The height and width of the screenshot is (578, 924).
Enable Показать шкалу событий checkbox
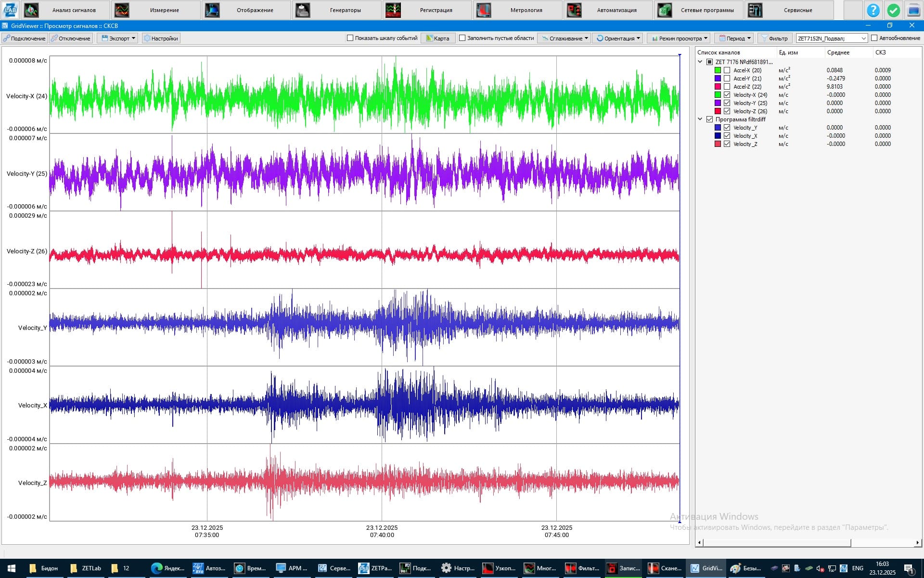[350, 38]
